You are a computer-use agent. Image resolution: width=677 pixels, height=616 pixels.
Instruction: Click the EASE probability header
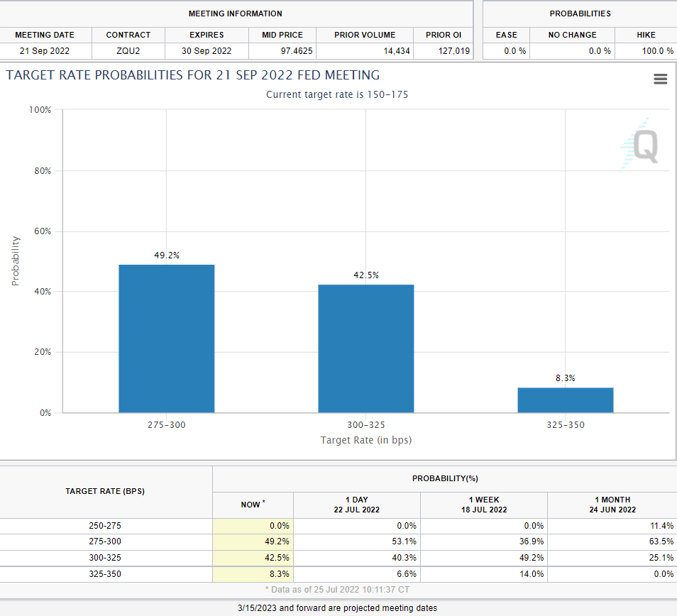point(506,35)
